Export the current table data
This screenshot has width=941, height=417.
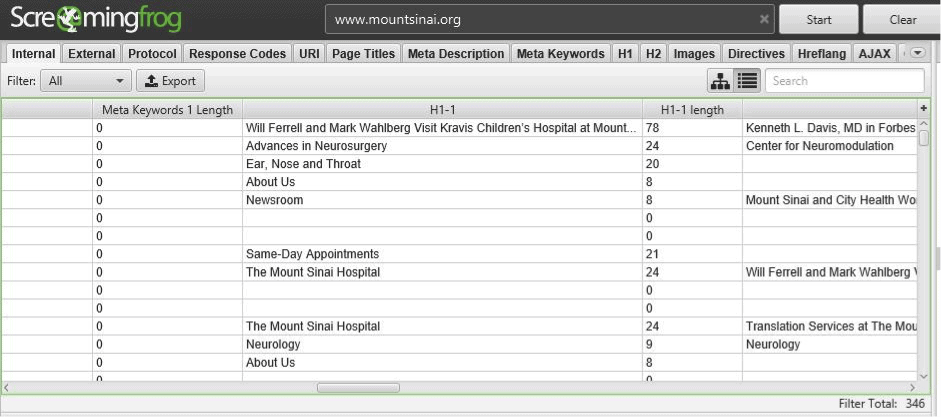coord(170,81)
